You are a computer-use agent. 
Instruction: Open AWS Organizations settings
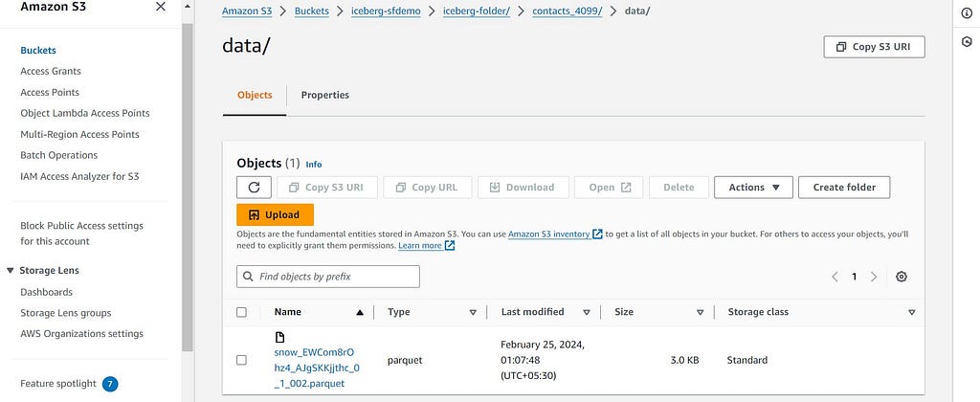click(82, 334)
